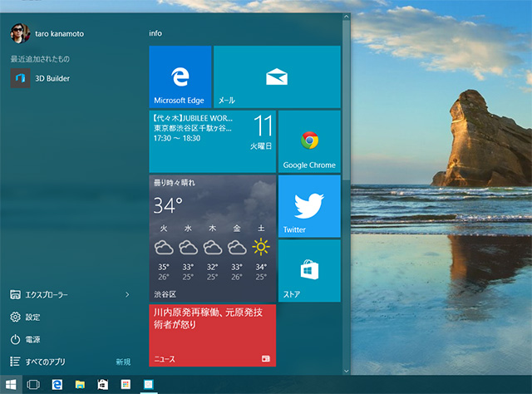Click the sunny Saturday (土) forecast icon
Viewport: 532px width, 394px height.
click(x=261, y=247)
